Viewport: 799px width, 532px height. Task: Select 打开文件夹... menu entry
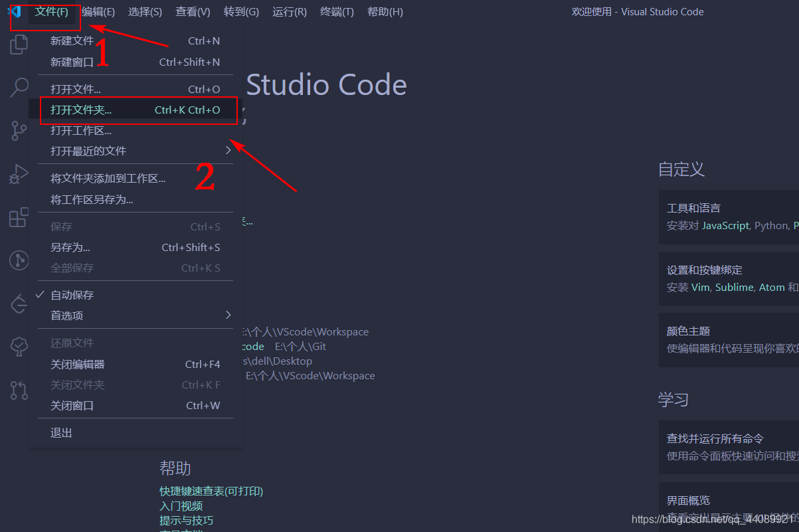coord(135,110)
